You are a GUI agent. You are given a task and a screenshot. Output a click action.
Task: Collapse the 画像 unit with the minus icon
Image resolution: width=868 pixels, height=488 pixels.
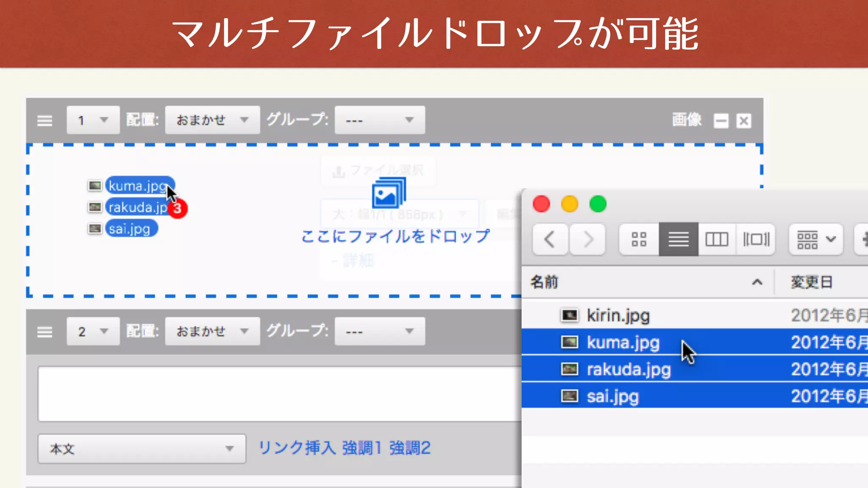point(721,121)
